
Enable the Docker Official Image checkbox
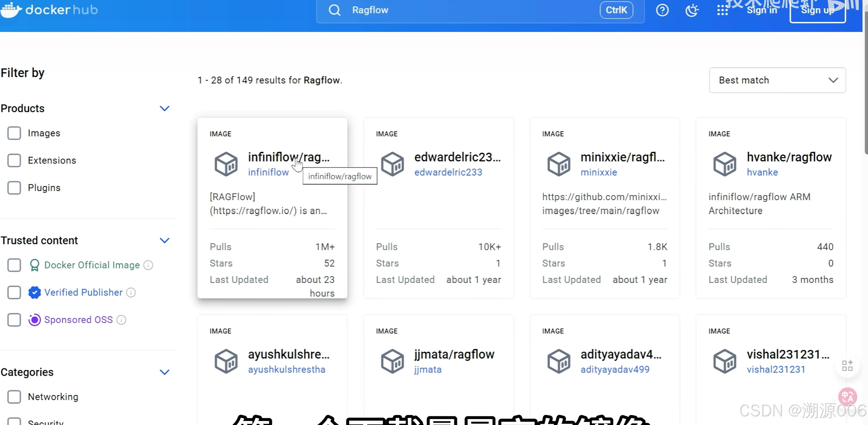click(14, 265)
